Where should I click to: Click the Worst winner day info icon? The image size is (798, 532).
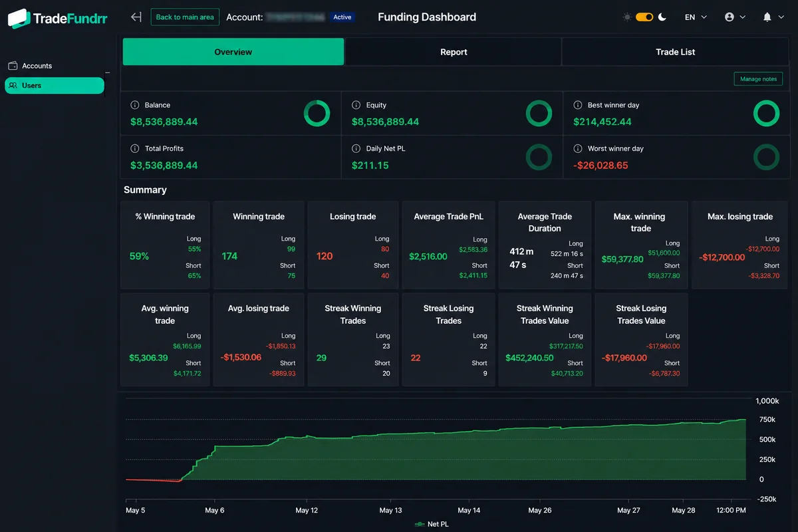(x=578, y=148)
